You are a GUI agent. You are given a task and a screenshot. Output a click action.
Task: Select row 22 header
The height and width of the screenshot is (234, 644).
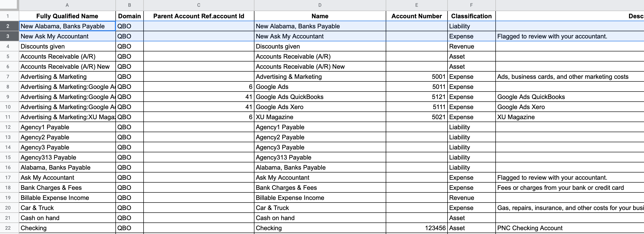coord(8,228)
